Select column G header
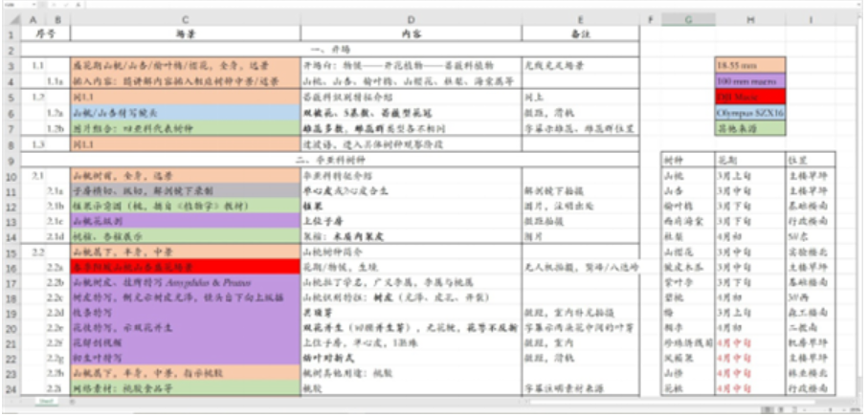The height and width of the screenshot is (417, 868). 688,20
